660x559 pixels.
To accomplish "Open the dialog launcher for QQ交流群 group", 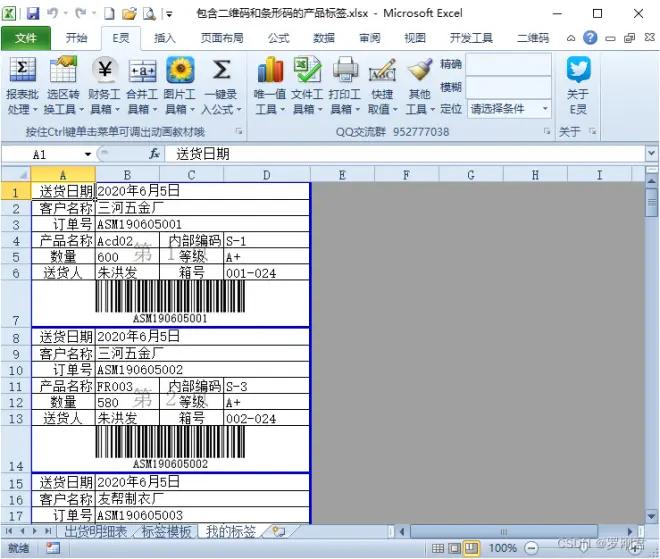I will pyautogui.click(x=546, y=131).
